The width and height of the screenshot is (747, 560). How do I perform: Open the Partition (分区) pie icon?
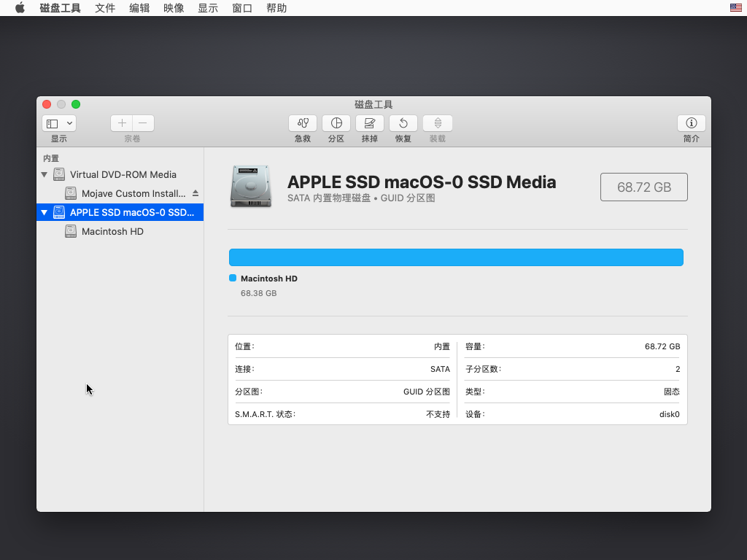336,123
